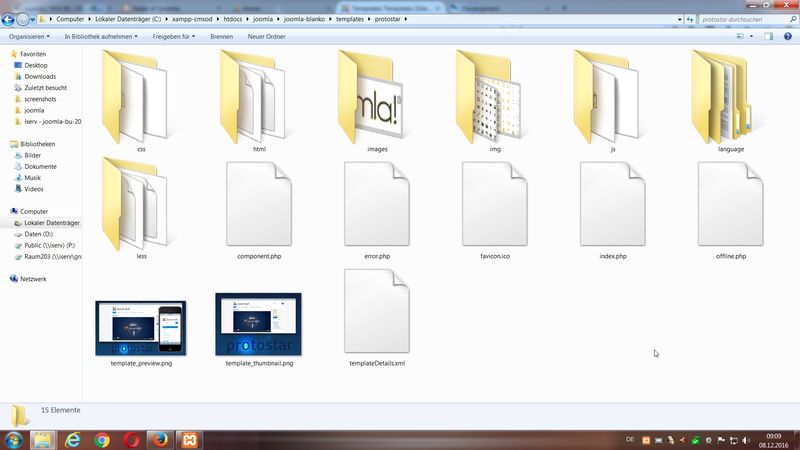Toggle the preview pane button
Viewport: 800px width, 450px height.
click(769, 37)
